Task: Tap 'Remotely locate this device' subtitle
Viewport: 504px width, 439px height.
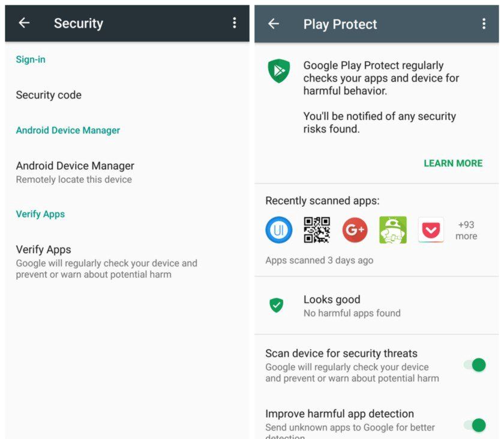Action: (74, 179)
